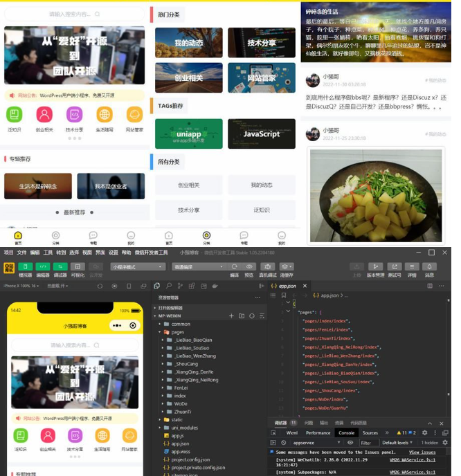Click the top-left preview search input
Screen dimensions: 461x476
point(74,14)
